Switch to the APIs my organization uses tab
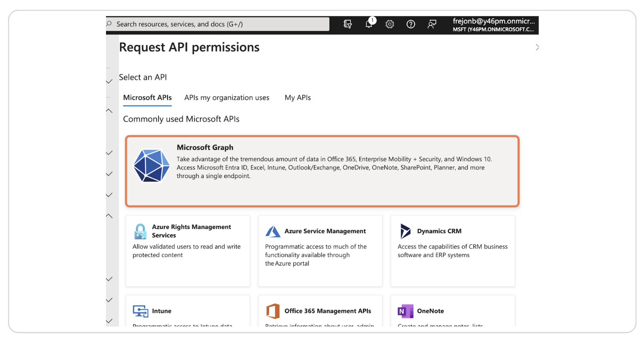The height and width of the screenshot is (339, 644). coord(227,97)
